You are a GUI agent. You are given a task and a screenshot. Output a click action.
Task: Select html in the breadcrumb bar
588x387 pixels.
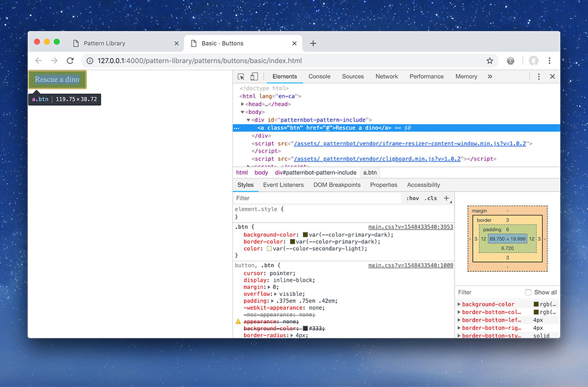click(242, 173)
